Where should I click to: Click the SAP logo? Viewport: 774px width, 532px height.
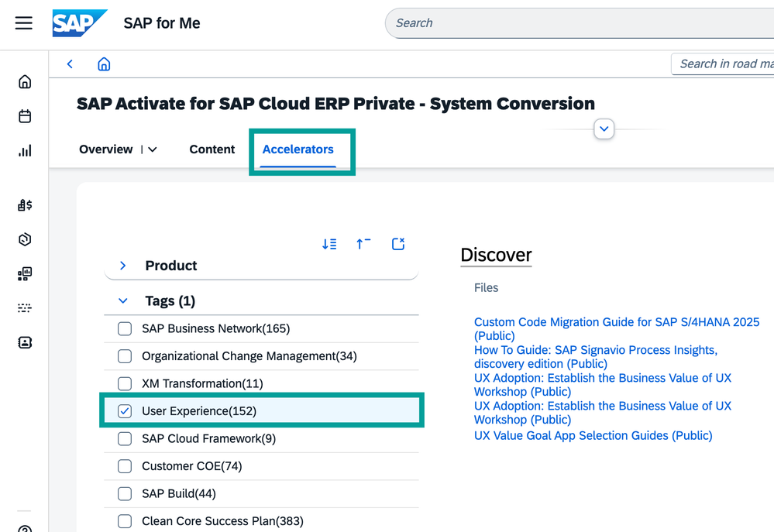coord(80,23)
